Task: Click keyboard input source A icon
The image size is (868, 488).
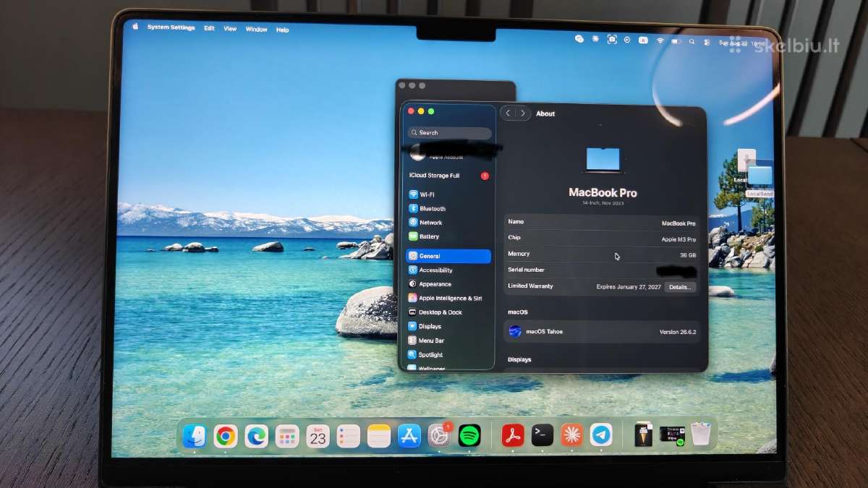Action: point(643,40)
